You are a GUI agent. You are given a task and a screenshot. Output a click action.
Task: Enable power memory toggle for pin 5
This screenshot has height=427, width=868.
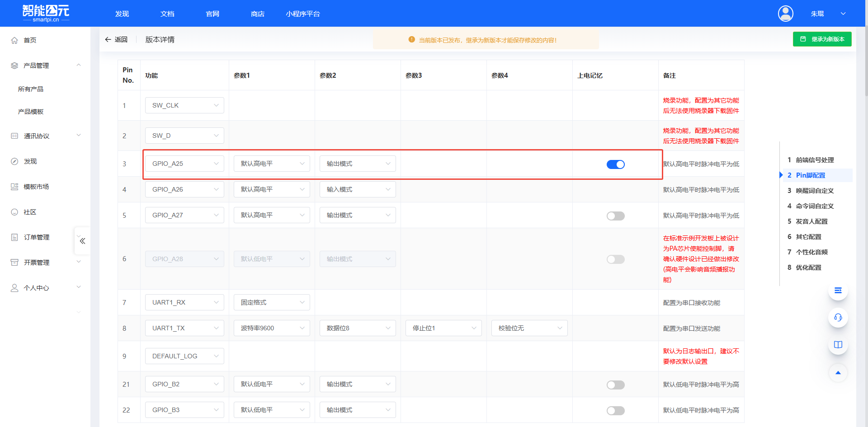(615, 216)
